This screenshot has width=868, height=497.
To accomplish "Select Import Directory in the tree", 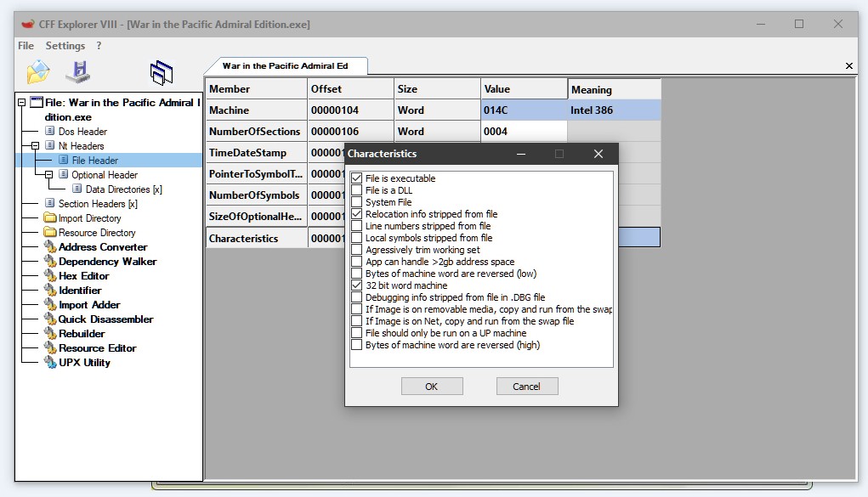I will (89, 218).
